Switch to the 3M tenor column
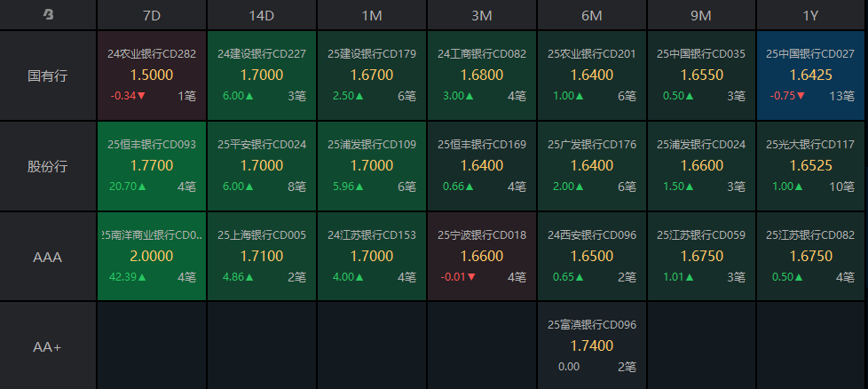The height and width of the screenshot is (389, 868). click(482, 15)
